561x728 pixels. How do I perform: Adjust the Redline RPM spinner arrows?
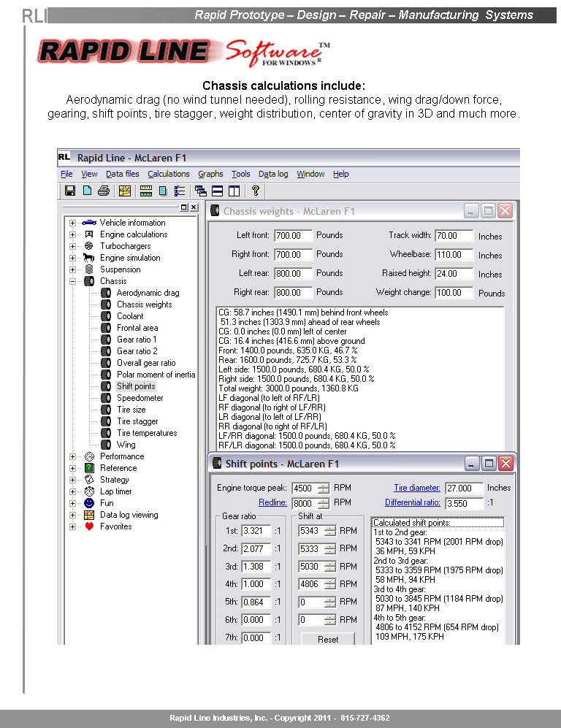[x=323, y=503]
